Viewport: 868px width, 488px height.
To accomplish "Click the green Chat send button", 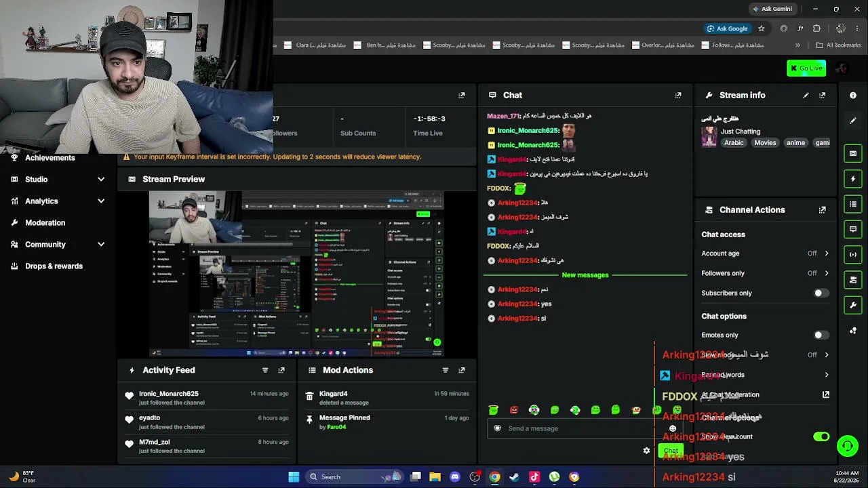I will pos(671,451).
